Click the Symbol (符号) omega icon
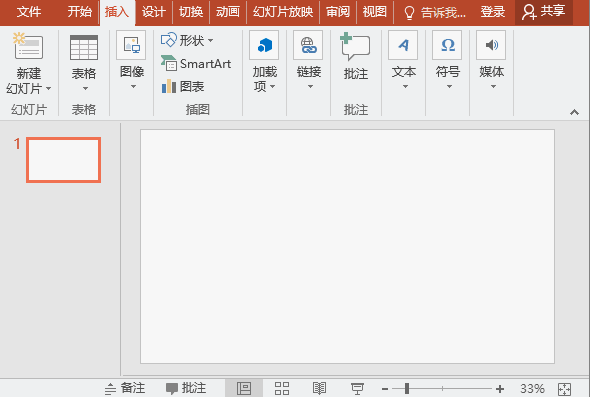Screen dimensions: 590x397 447,45
